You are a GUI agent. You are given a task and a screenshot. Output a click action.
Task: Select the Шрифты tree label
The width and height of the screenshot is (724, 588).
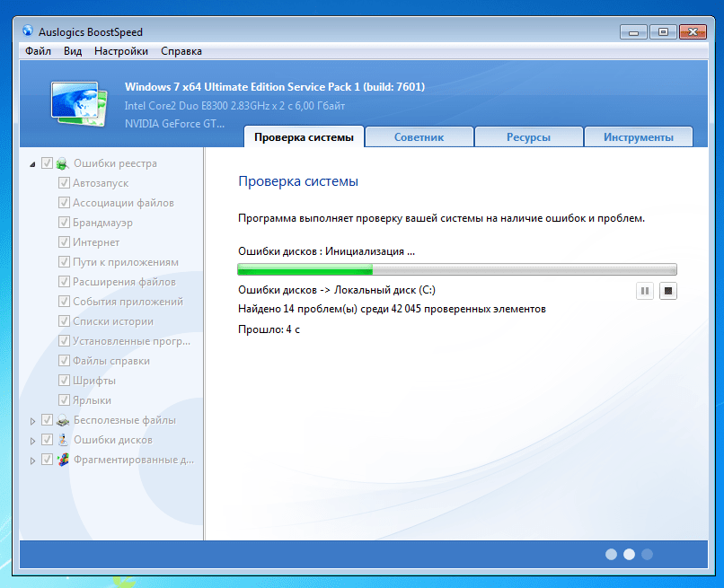[x=94, y=381]
